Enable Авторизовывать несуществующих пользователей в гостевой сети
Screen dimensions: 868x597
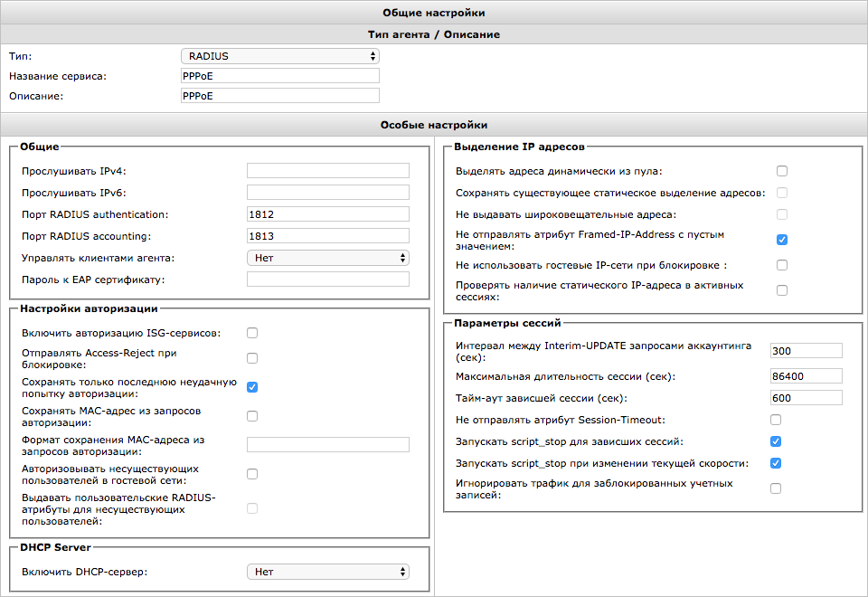pyautogui.click(x=252, y=474)
